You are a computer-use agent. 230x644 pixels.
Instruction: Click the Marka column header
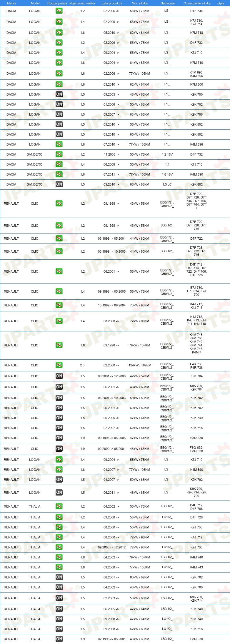[x=11, y=3]
